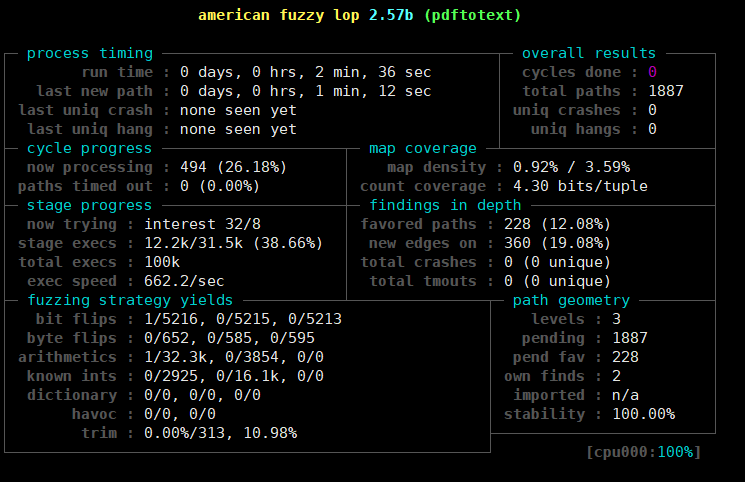
Task: Select the 'fuzzing strategy yields' header
Action: [x=130, y=300]
